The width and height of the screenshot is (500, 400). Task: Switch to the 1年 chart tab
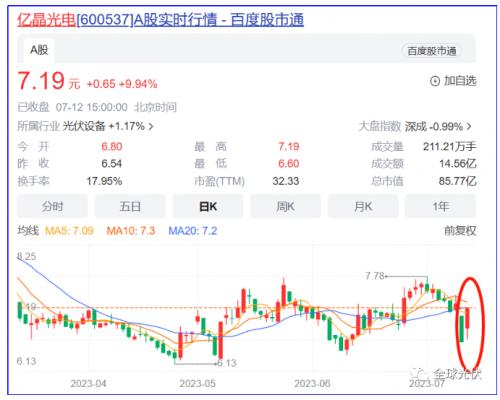[x=441, y=207]
